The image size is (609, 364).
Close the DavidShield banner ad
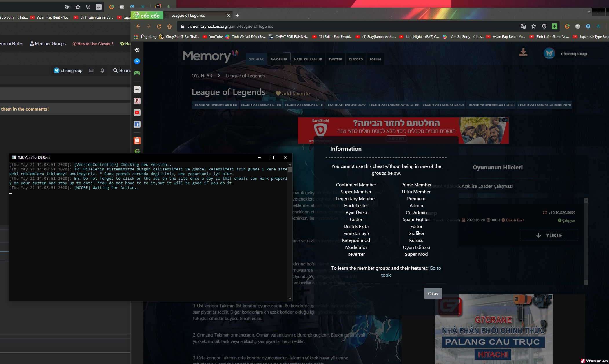[506, 120]
